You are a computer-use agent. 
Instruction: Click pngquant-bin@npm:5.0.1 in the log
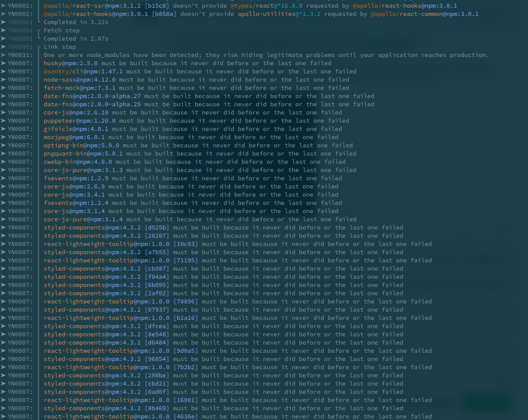pos(83,154)
